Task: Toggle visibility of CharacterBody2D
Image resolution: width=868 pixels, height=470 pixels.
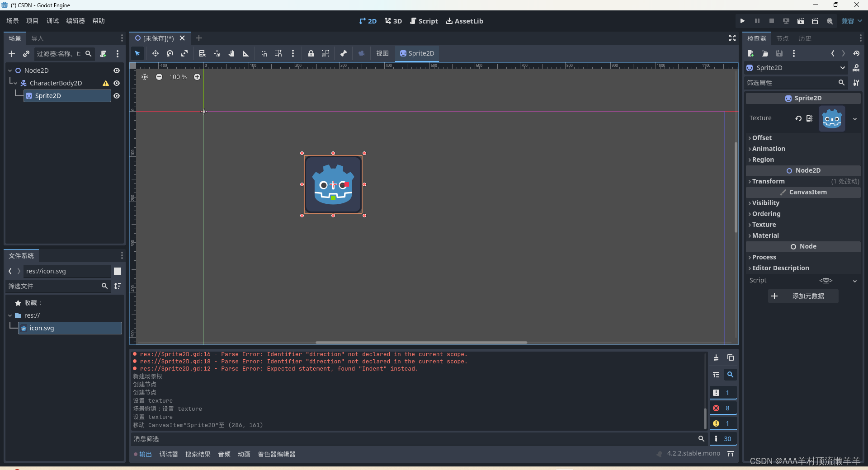Action: pyautogui.click(x=117, y=83)
